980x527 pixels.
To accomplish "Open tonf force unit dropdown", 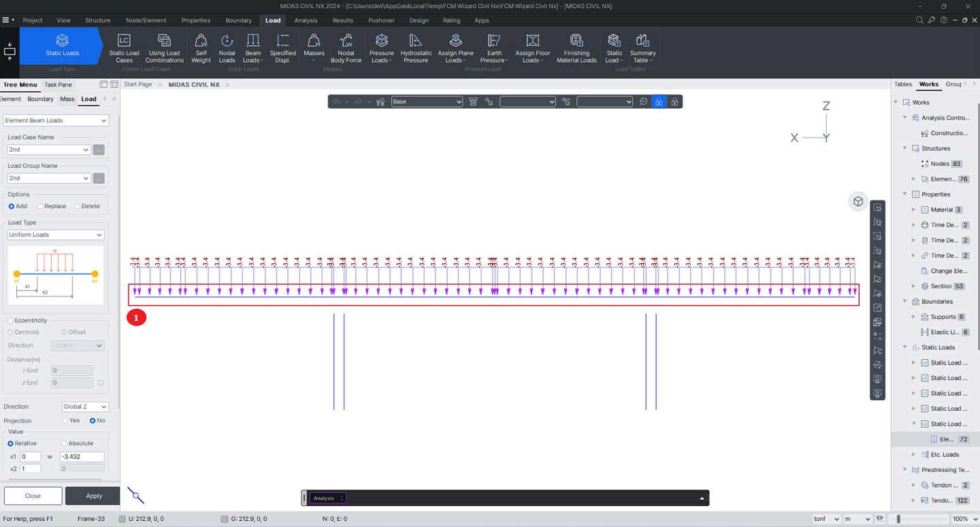I will pos(827,519).
